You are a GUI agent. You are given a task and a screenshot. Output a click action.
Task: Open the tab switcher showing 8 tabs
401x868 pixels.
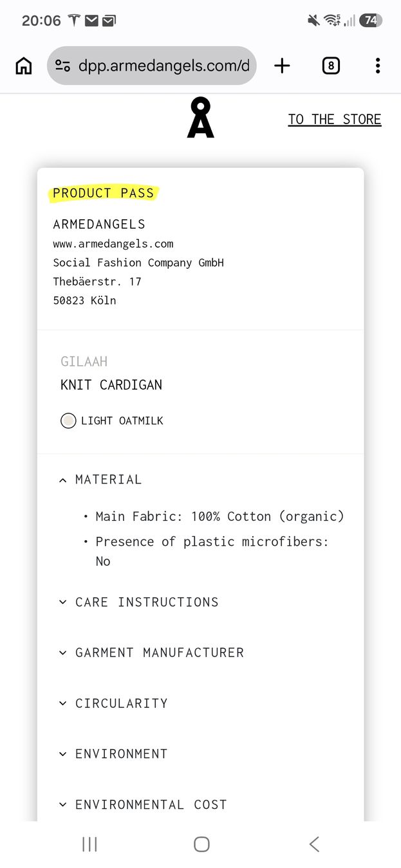(331, 66)
